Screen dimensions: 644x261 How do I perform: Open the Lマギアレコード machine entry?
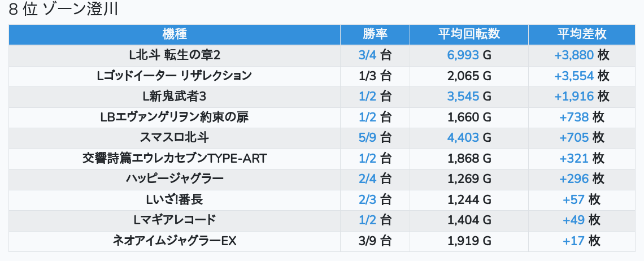click(174, 220)
